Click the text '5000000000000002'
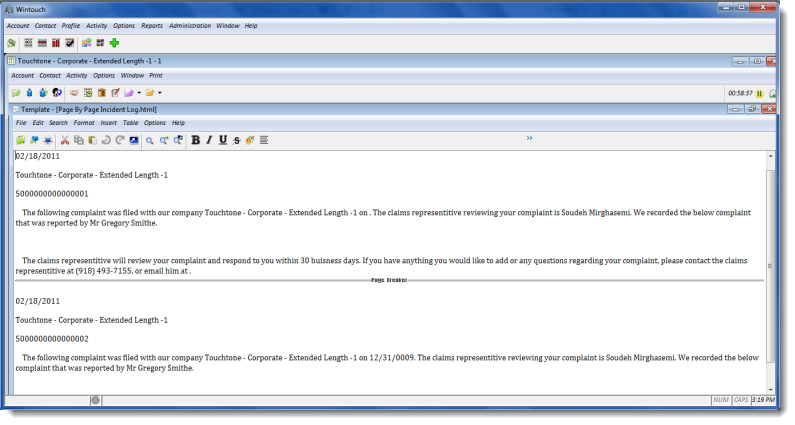The image size is (795, 425). point(52,339)
